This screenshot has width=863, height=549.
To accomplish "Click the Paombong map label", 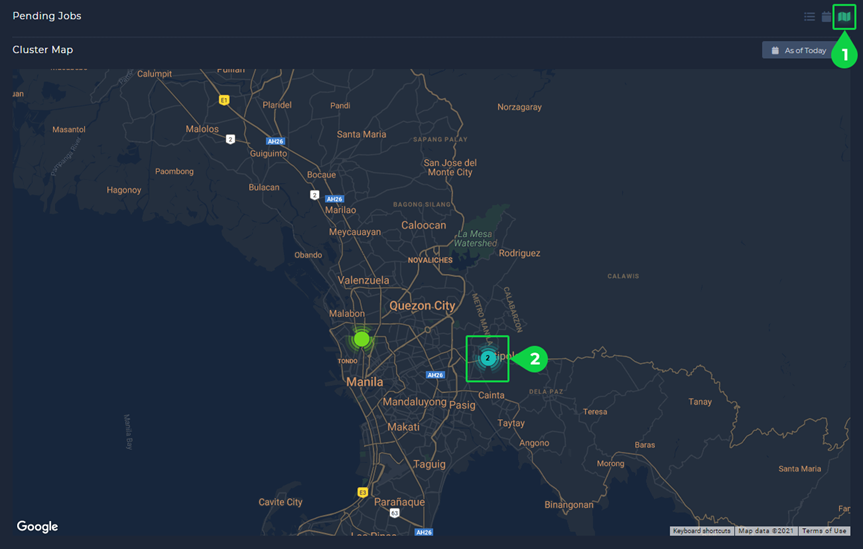I will tap(174, 171).
